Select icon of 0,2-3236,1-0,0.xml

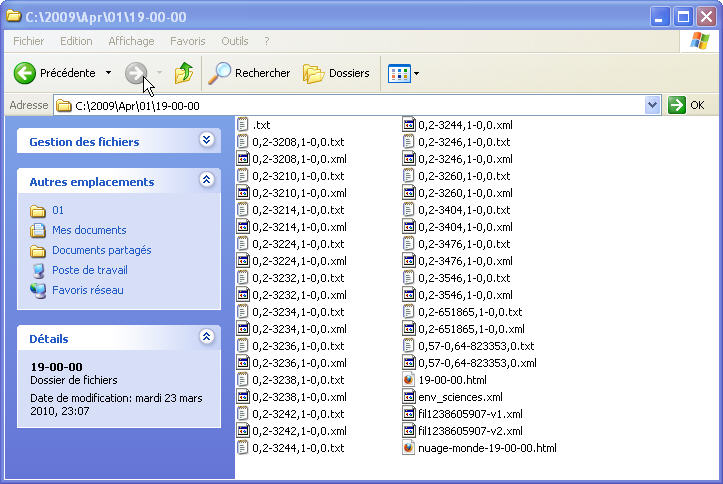[x=243, y=363]
